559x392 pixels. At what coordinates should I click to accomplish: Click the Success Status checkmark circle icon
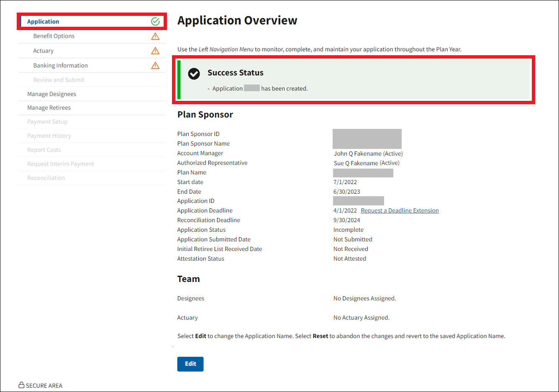click(x=194, y=74)
